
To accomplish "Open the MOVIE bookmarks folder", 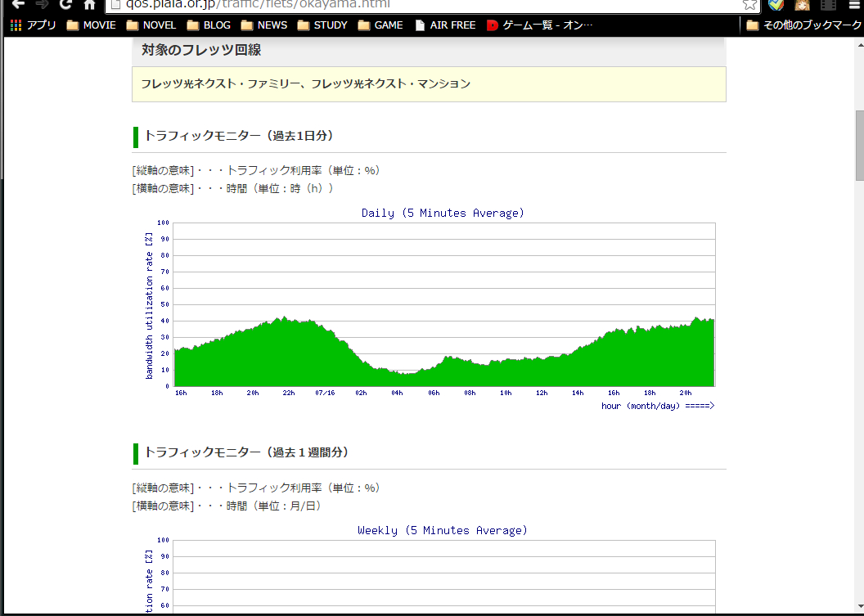I will 92,25.
